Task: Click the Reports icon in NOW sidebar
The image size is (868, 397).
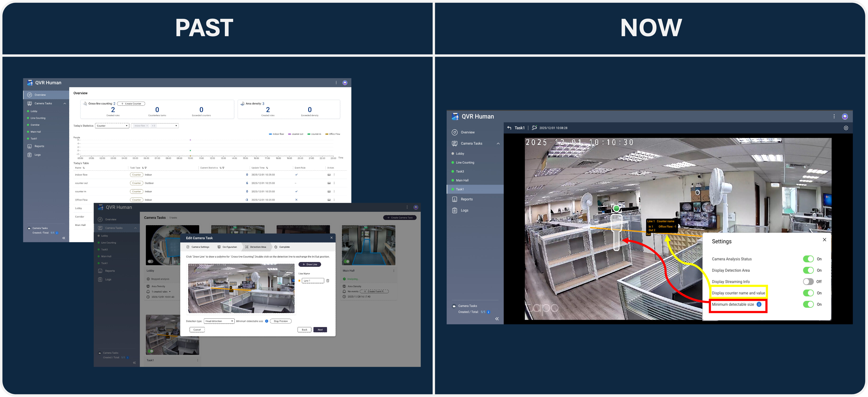Action: (454, 199)
